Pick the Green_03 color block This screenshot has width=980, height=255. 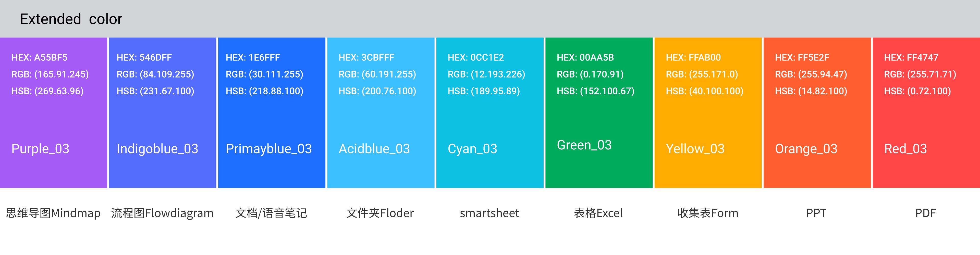[599, 112]
